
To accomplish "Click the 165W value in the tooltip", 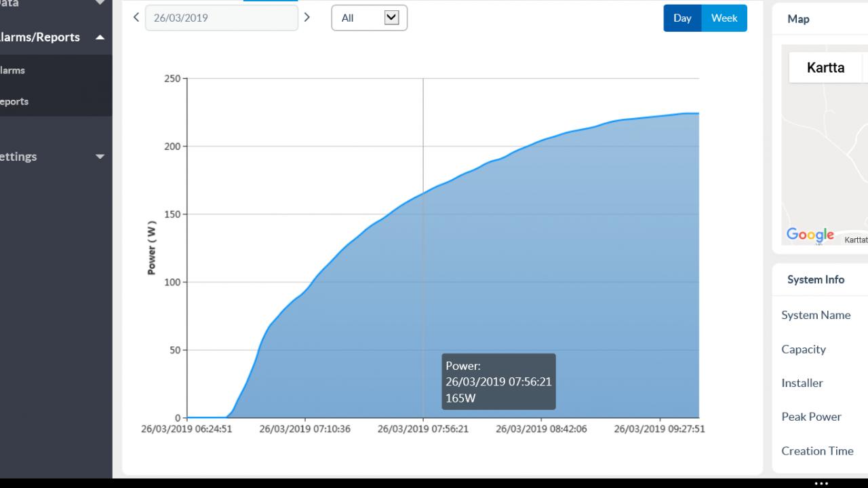I will (460, 398).
